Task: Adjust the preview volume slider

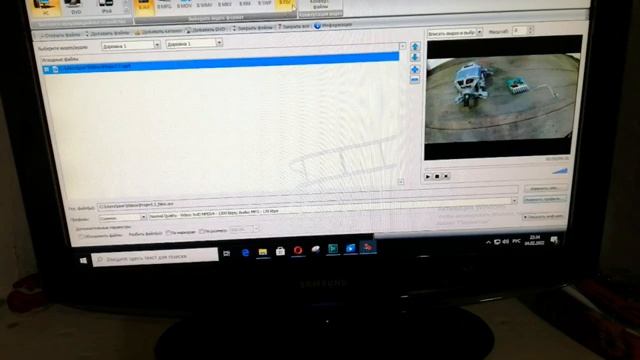Action: pyautogui.click(x=560, y=171)
